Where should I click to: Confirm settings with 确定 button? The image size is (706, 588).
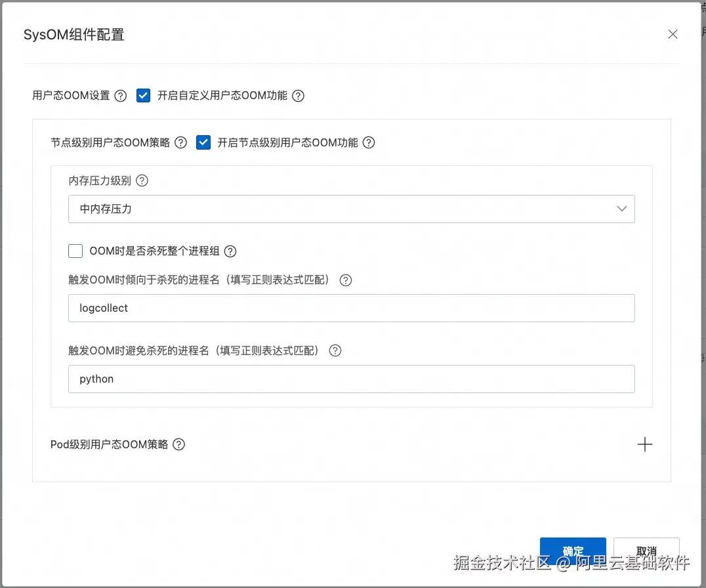tap(573, 551)
